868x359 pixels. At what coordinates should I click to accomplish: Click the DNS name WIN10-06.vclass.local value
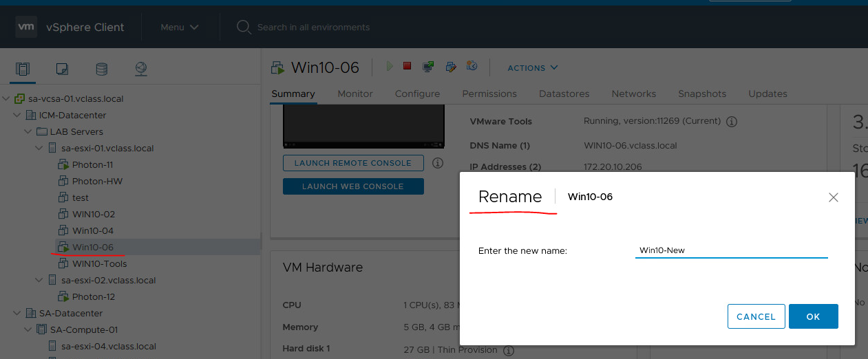click(x=631, y=145)
